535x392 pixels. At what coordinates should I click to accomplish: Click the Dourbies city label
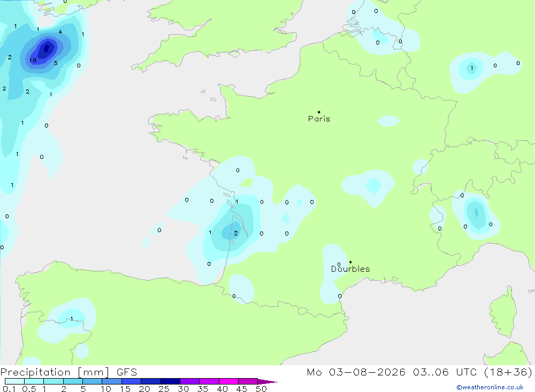350,269
